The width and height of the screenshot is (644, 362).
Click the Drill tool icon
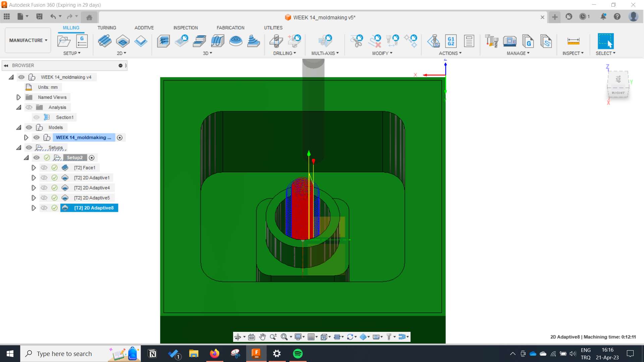276,41
